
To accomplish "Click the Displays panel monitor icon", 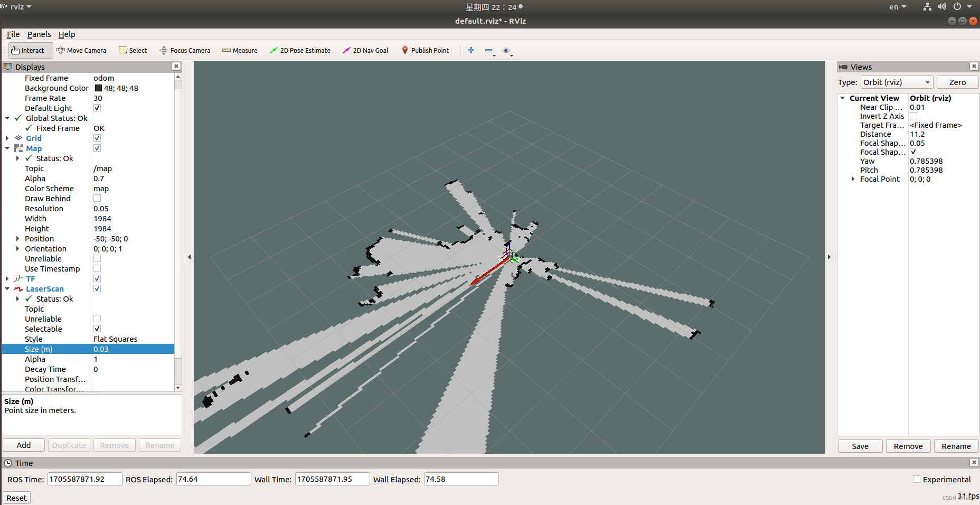I will (8, 67).
